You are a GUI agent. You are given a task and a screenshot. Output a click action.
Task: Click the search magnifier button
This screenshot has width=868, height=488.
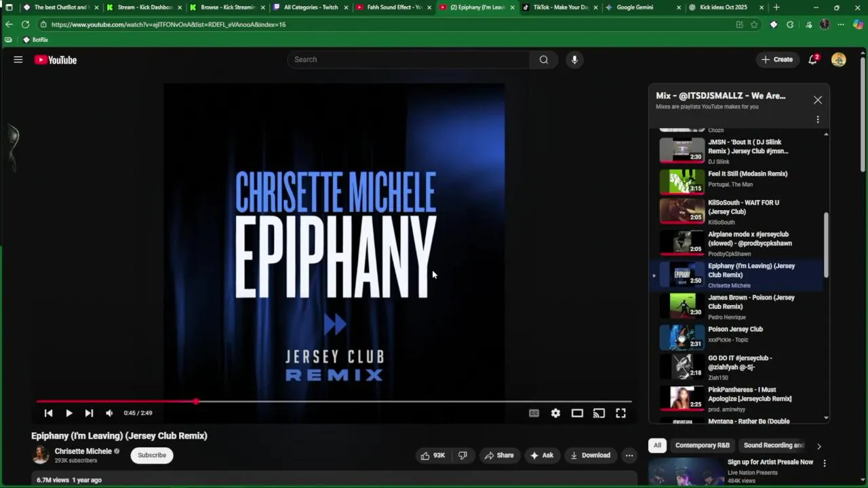tap(543, 60)
